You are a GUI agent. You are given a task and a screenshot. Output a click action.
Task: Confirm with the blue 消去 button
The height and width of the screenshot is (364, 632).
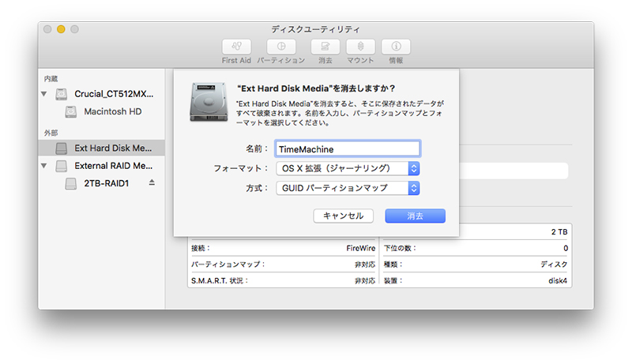point(416,216)
